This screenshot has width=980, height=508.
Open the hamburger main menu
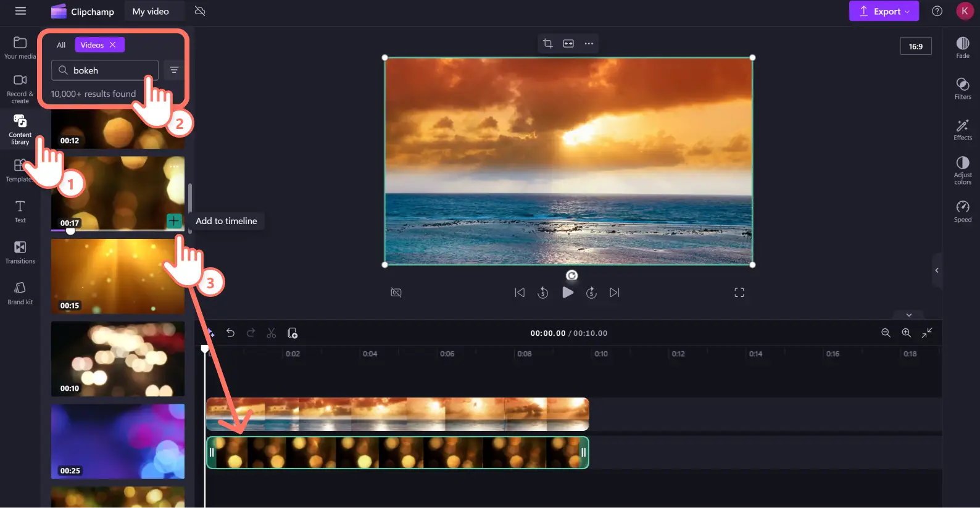pos(20,11)
